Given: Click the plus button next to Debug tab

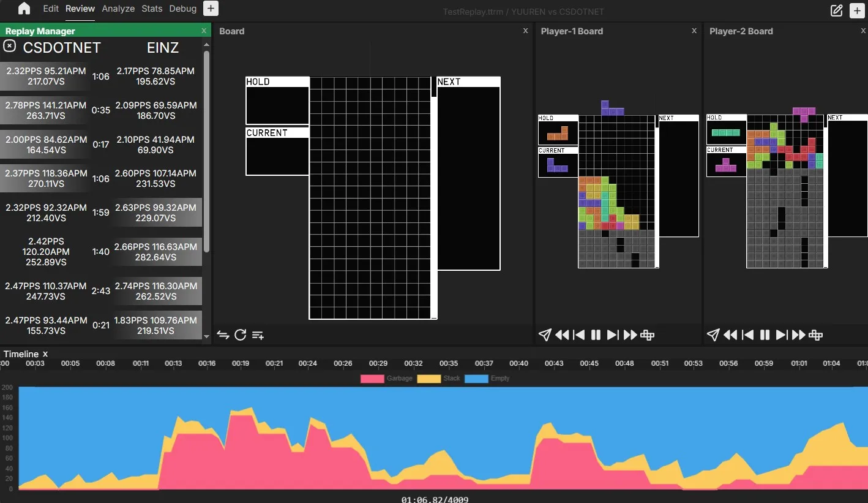Looking at the screenshot, I should tap(211, 9).
